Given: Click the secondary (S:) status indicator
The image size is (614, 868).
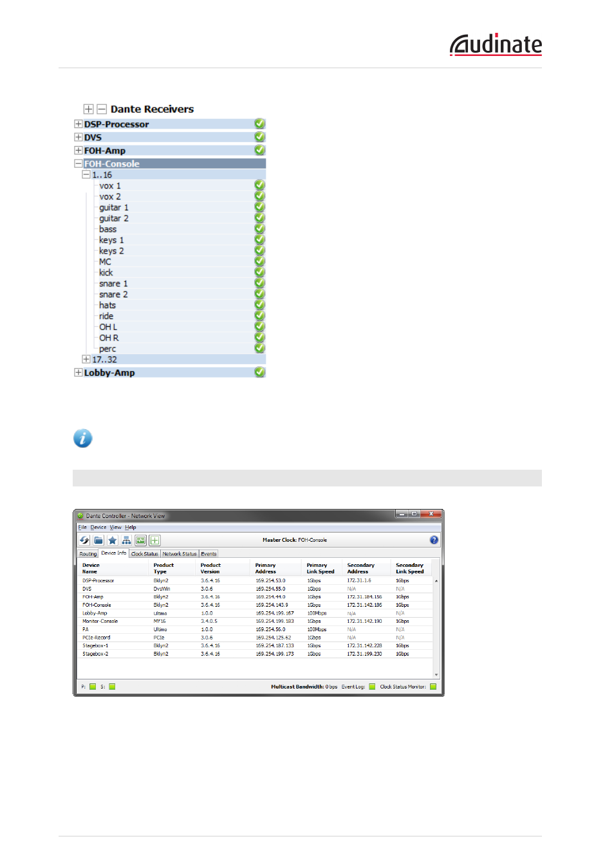Looking at the screenshot, I should pyautogui.click(x=112, y=687).
